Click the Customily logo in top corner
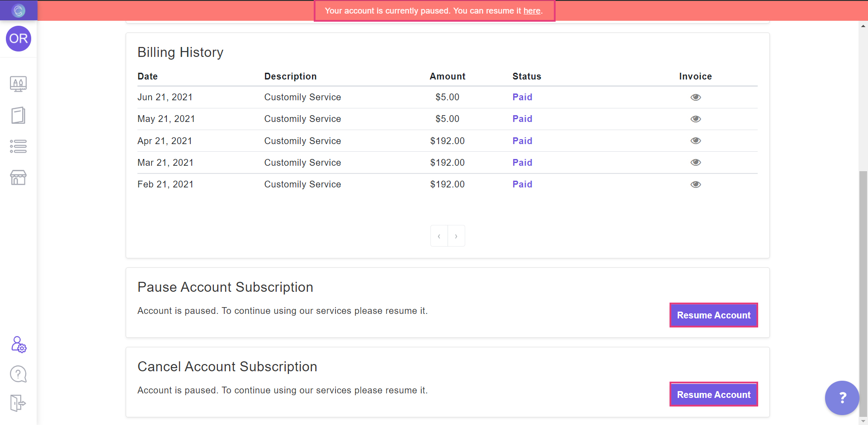 [19, 10]
